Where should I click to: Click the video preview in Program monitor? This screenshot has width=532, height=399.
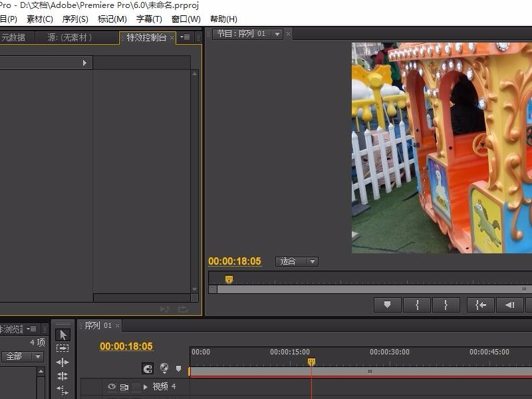(x=442, y=148)
